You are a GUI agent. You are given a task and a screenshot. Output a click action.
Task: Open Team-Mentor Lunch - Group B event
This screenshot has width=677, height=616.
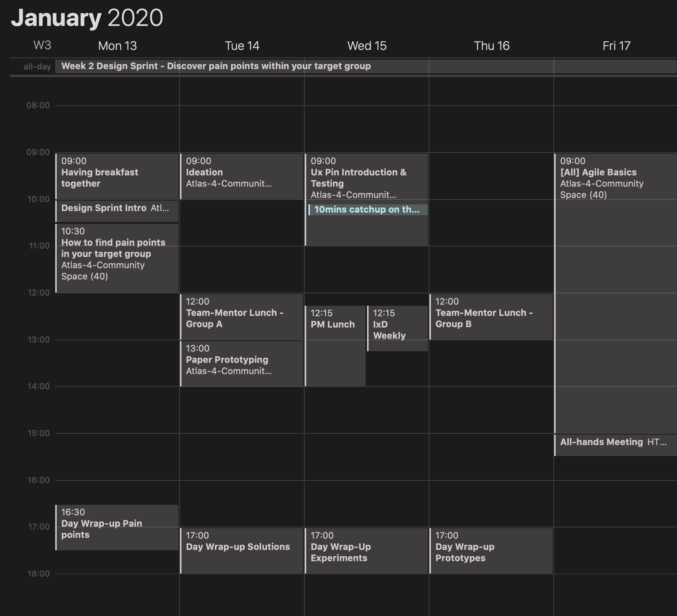(x=491, y=317)
